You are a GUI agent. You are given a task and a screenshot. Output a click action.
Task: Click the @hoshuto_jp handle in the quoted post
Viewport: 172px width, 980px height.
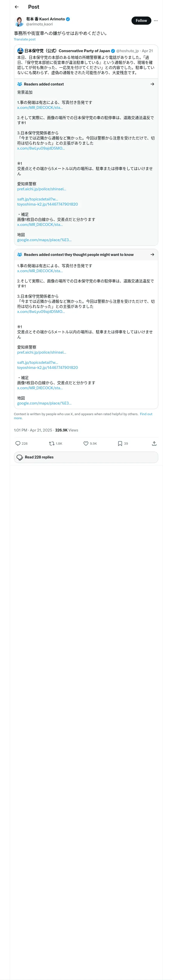point(127,51)
